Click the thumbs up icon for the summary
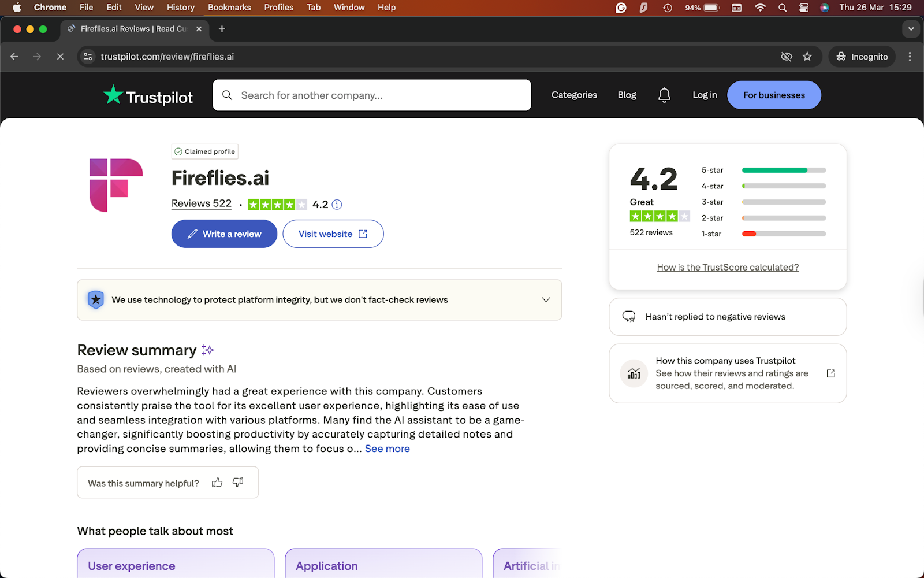The image size is (924, 578). (x=217, y=483)
